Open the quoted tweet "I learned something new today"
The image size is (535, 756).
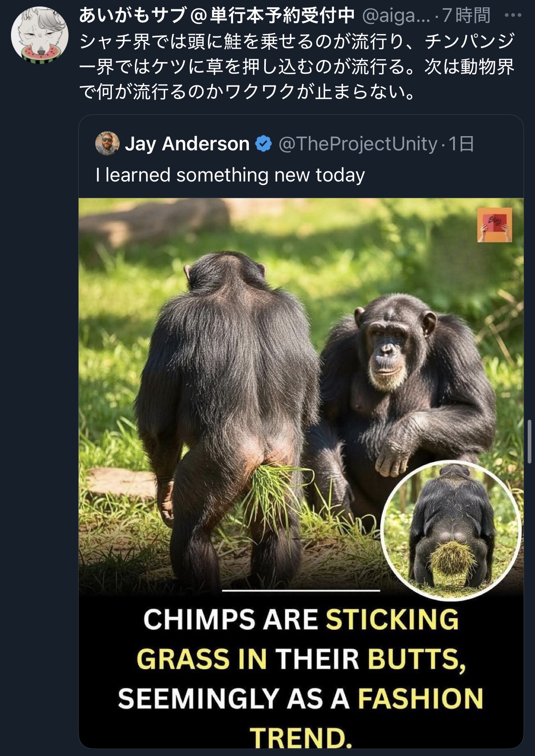[230, 175]
